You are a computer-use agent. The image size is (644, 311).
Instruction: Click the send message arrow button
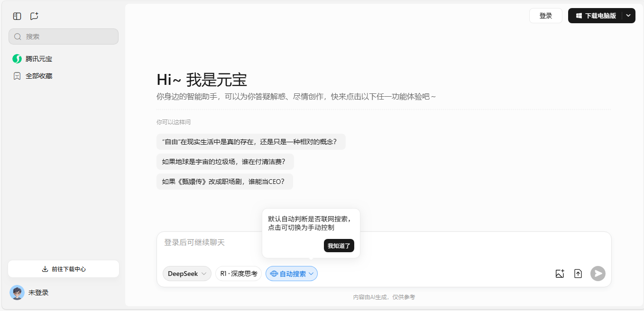[x=598, y=274]
